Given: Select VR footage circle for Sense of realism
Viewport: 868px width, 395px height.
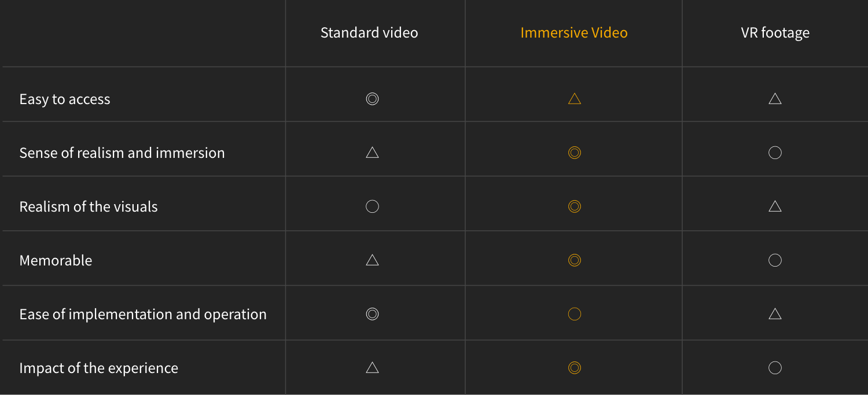Looking at the screenshot, I should click(x=775, y=153).
